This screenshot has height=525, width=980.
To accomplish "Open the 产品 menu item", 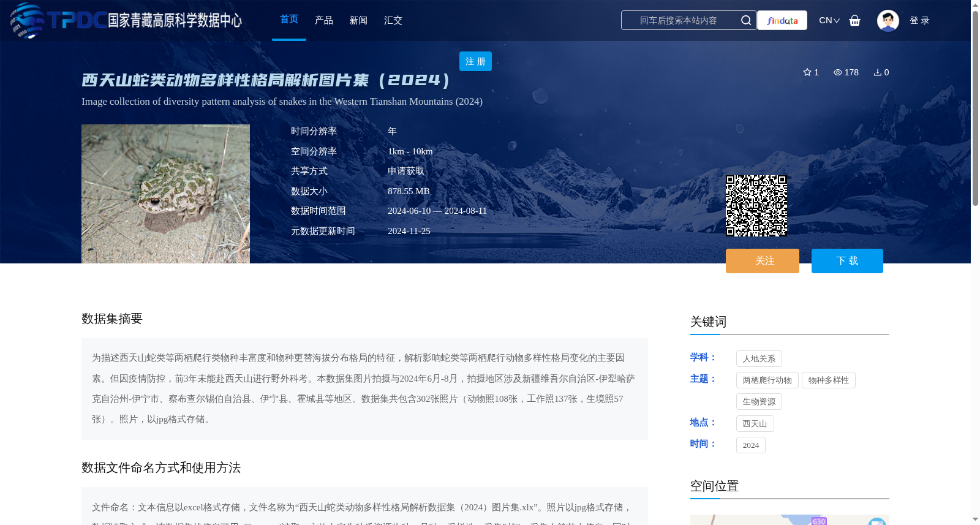I will pos(324,20).
